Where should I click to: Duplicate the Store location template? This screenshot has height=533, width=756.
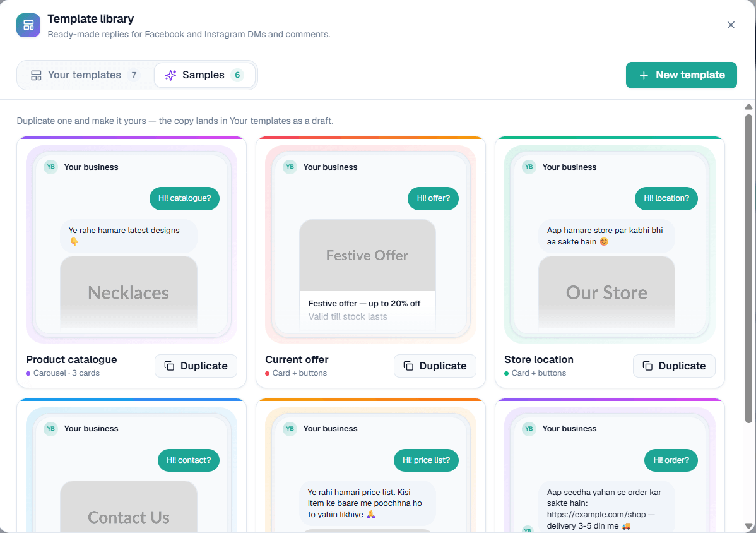[674, 366]
